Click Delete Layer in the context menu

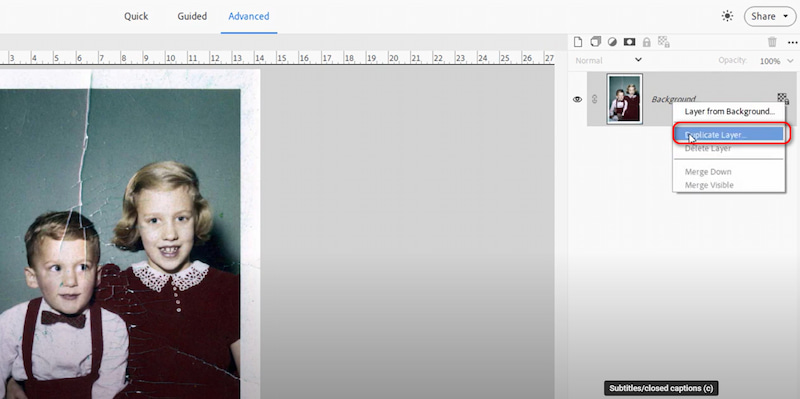708,148
